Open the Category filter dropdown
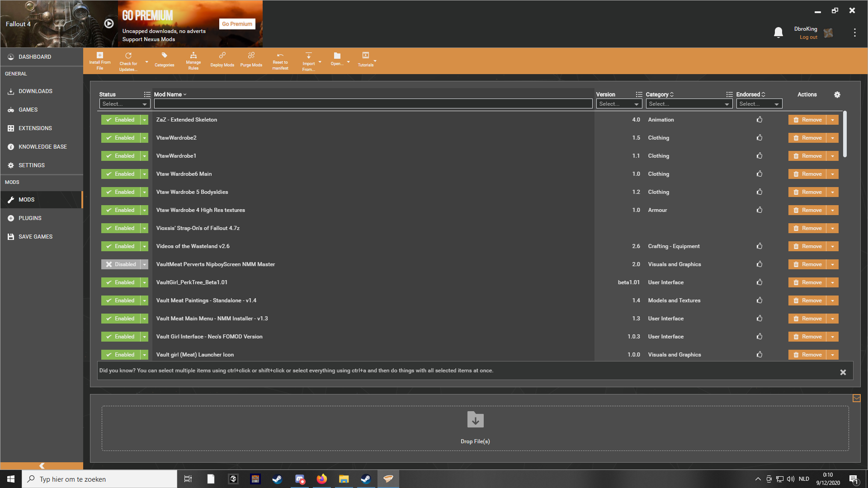 [689, 104]
